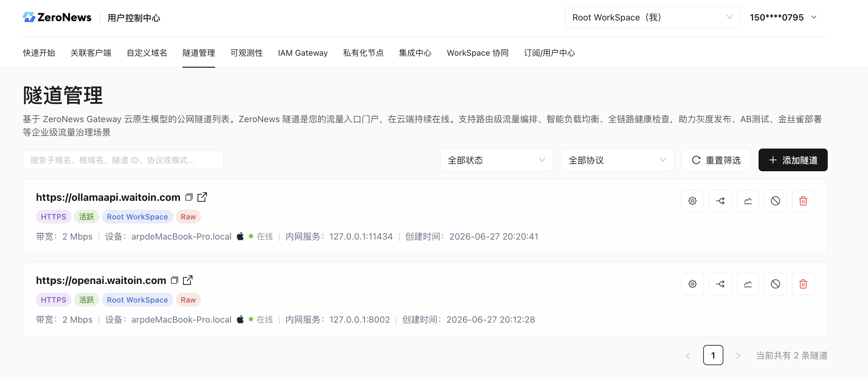Switch to the IAM Gateway tab

pyautogui.click(x=303, y=53)
